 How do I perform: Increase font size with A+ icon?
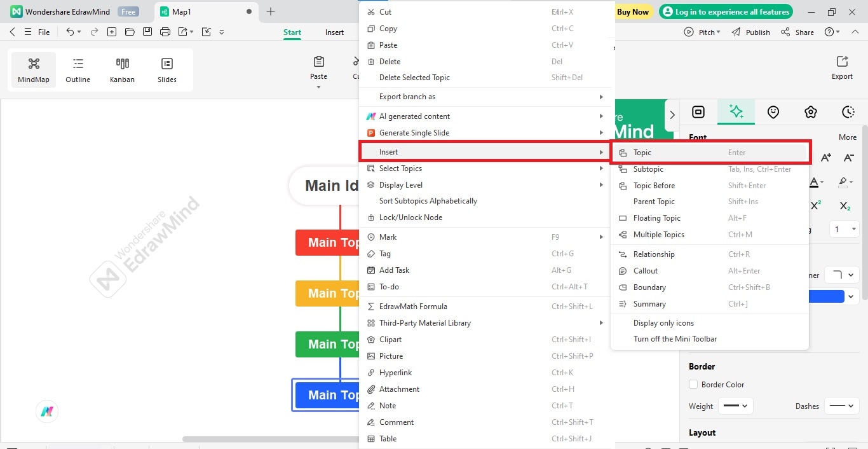click(x=826, y=157)
